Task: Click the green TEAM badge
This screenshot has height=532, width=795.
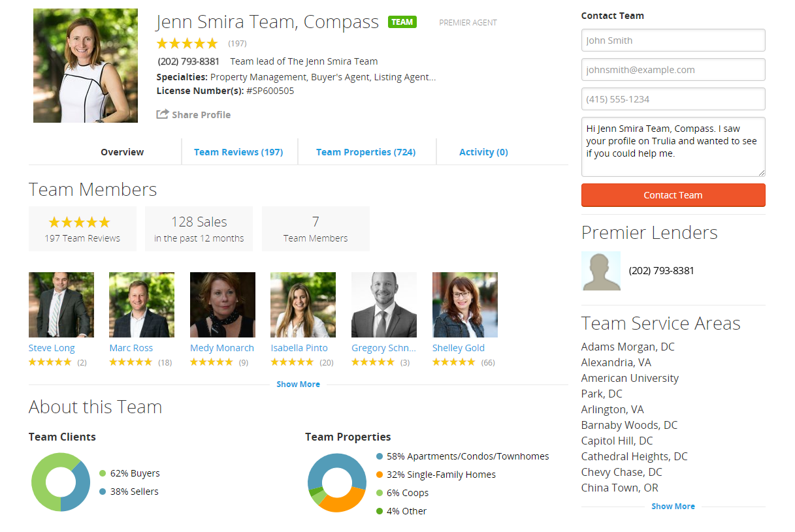Action: tap(402, 22)
